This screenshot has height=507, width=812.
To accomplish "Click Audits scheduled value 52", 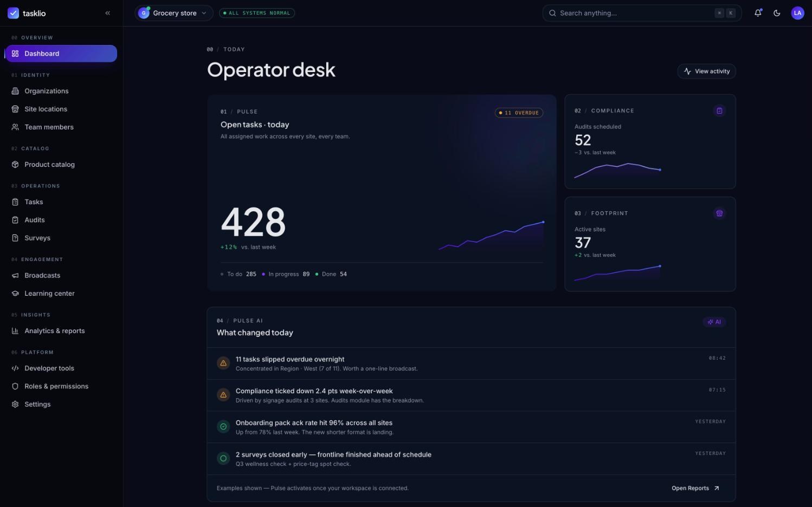I will (583, 140).
